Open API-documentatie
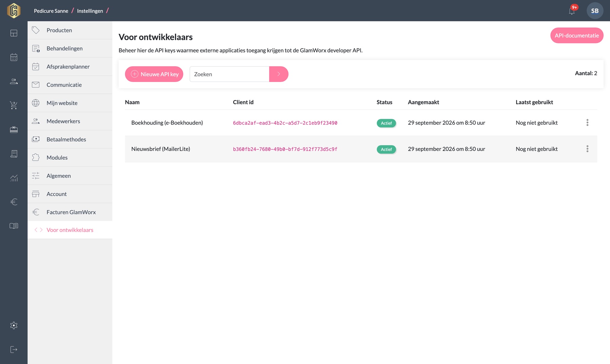The width and height of the screenshot is (610, 364). pyautogui.click(x=576, y=36)
